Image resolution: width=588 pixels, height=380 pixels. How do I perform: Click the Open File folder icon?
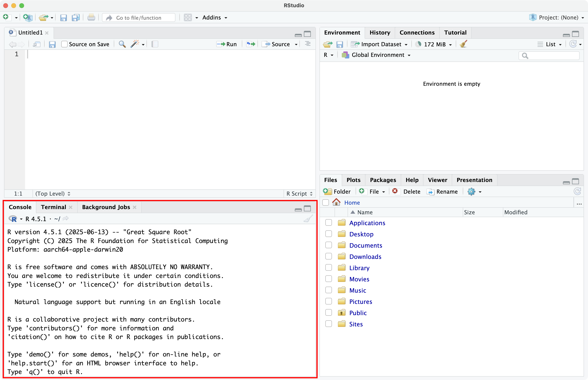(x=44, y=17)
